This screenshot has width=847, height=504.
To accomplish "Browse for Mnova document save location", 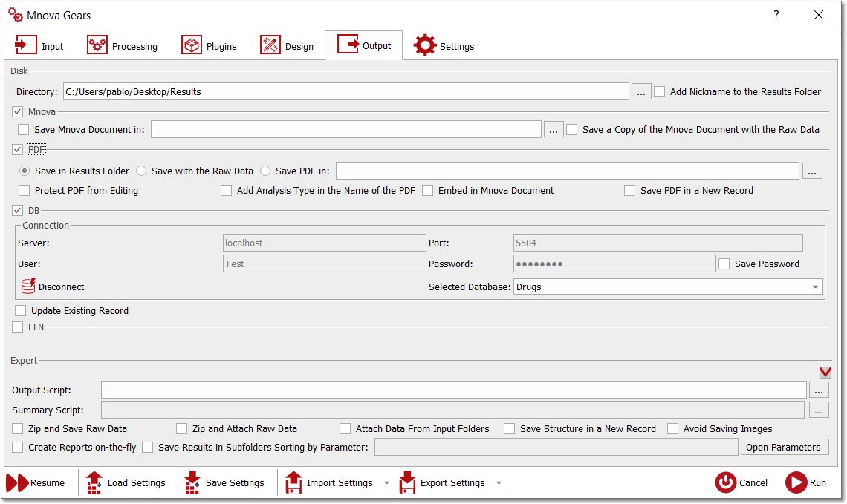I will pyautogui.click(x=553, y=129).
